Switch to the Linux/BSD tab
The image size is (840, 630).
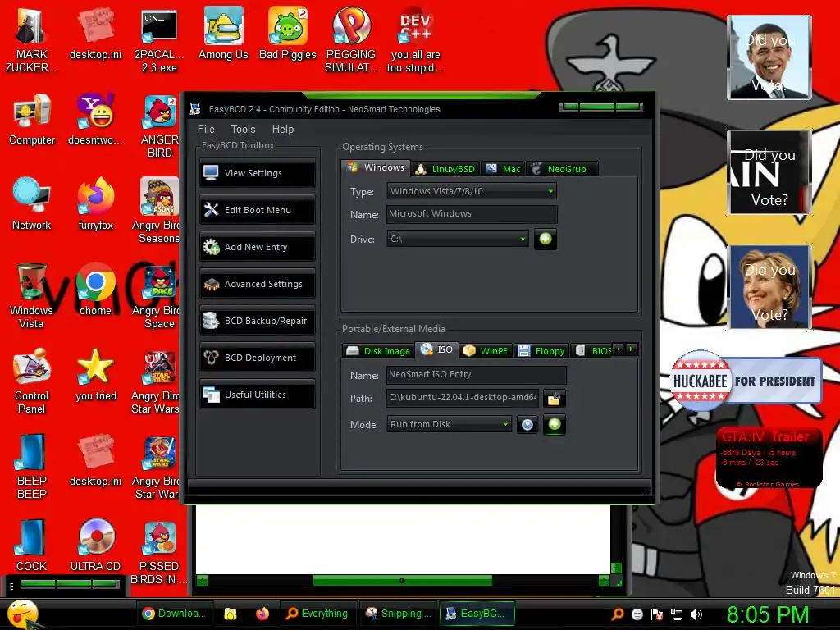click(445, 169)
